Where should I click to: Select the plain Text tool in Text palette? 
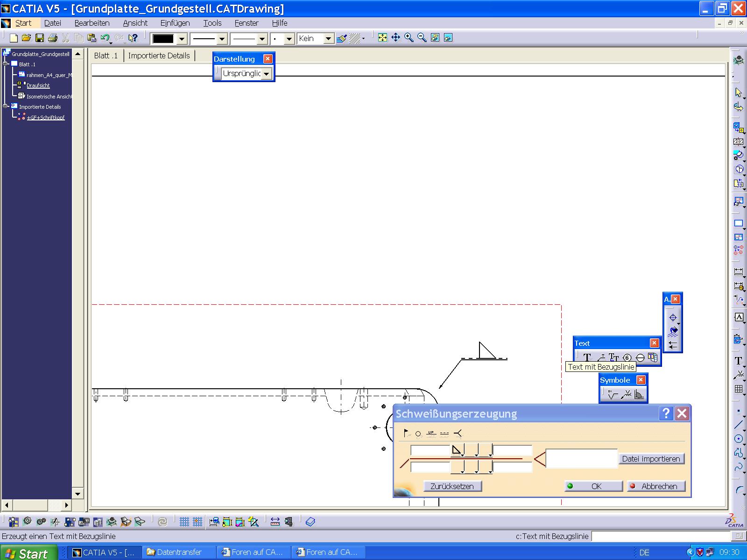(x=587, y=357)
